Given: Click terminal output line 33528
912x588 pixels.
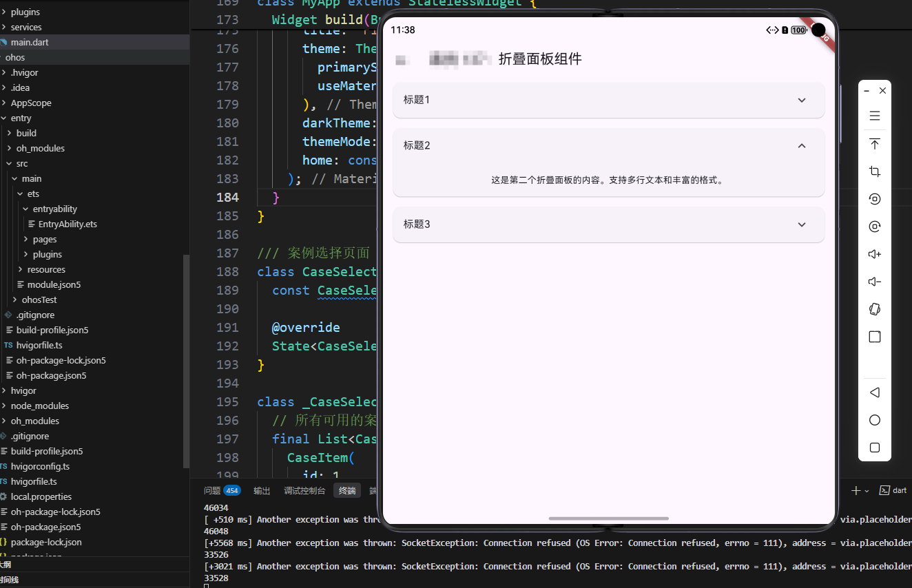Looking at the screenshot, I should pyautogui.click(x=216, y=578).
